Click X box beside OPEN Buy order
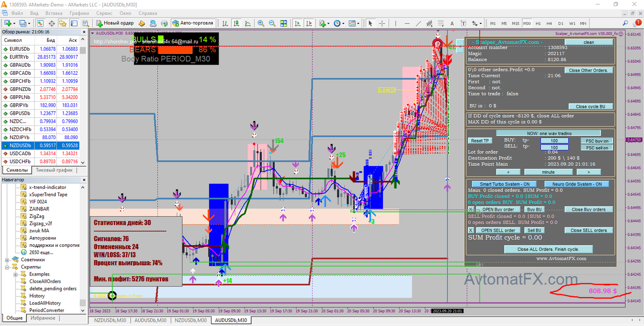 click(470, 209)
